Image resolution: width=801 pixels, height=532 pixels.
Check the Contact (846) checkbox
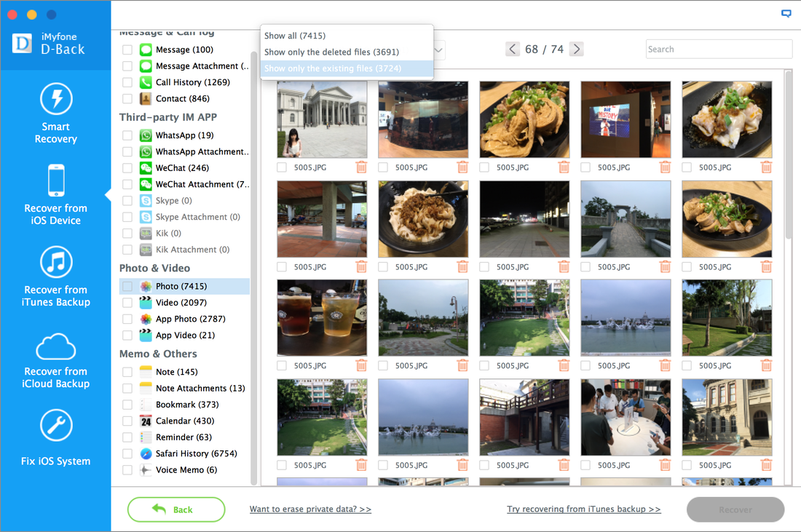point(127,98)
